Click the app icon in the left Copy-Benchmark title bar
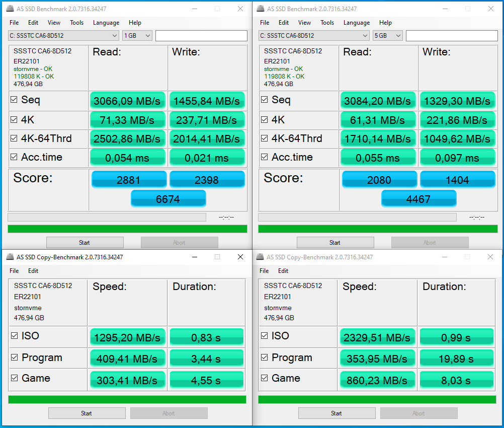The image size is (504, 428). 10,257
